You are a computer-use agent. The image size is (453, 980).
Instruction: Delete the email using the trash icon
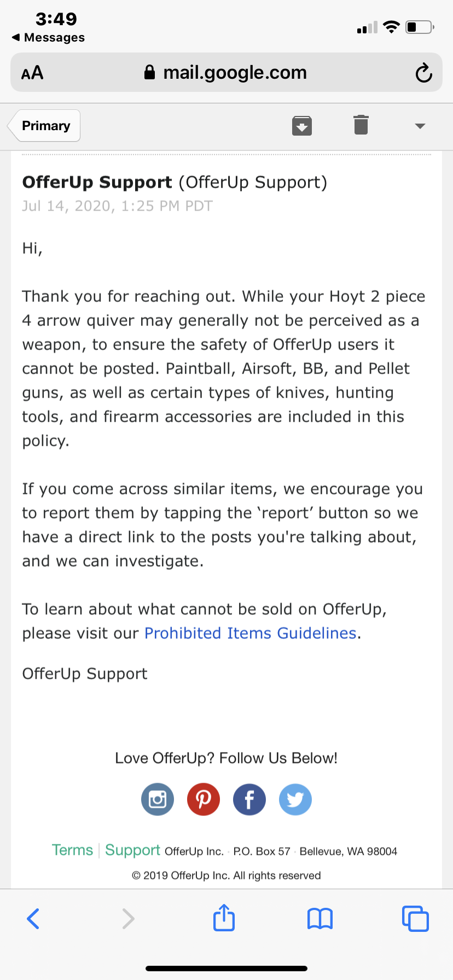click(x=361, y=125)
